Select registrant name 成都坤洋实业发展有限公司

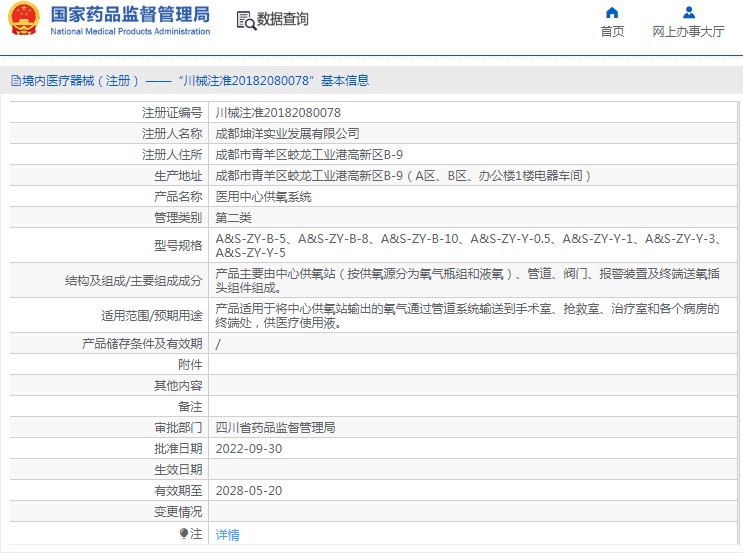coord(287,134)
